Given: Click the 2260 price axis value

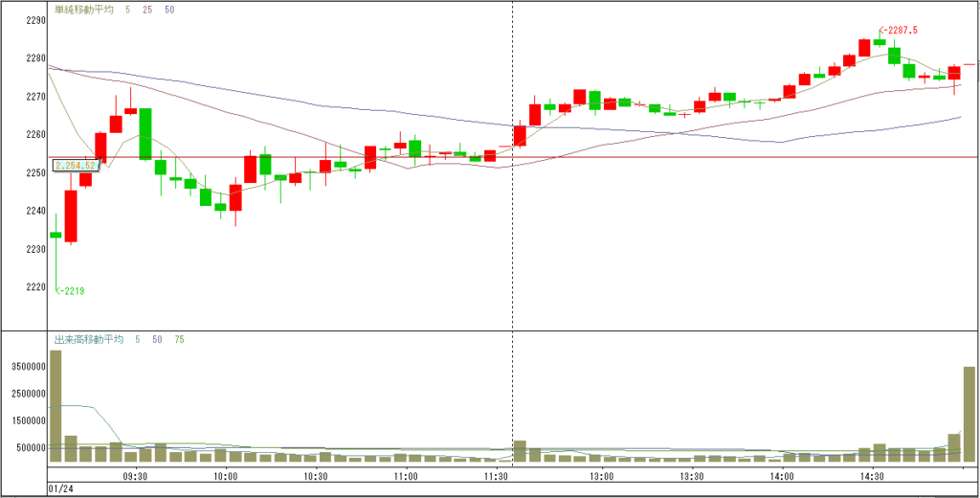Looking at the screenshot, I should 36,134.
